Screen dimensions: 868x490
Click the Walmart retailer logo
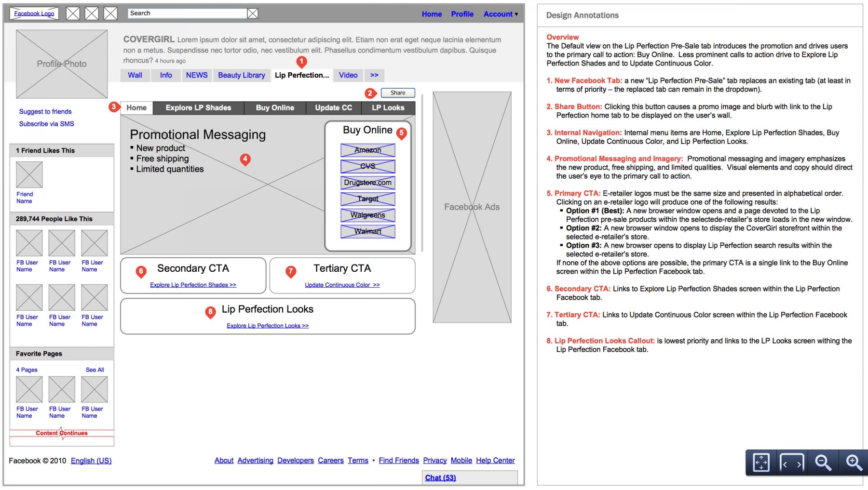368,232
